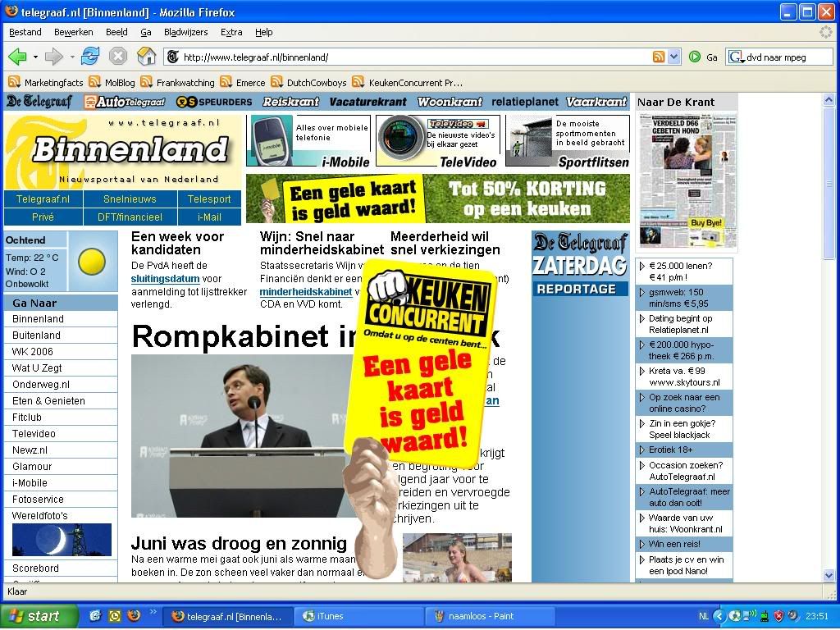Click the AutoTelegraaf logo link
This screenshot has height=630, width=840.
125,101
